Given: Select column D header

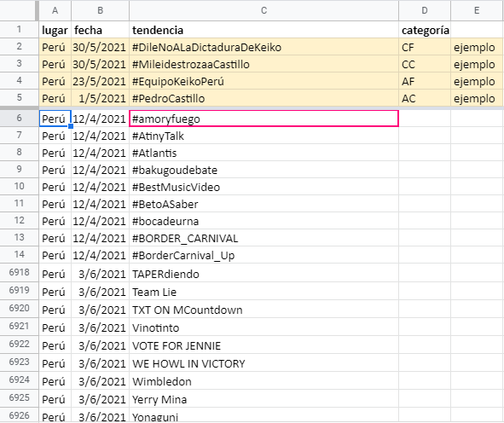Looking at the screenshot, I should coord(425,10).
